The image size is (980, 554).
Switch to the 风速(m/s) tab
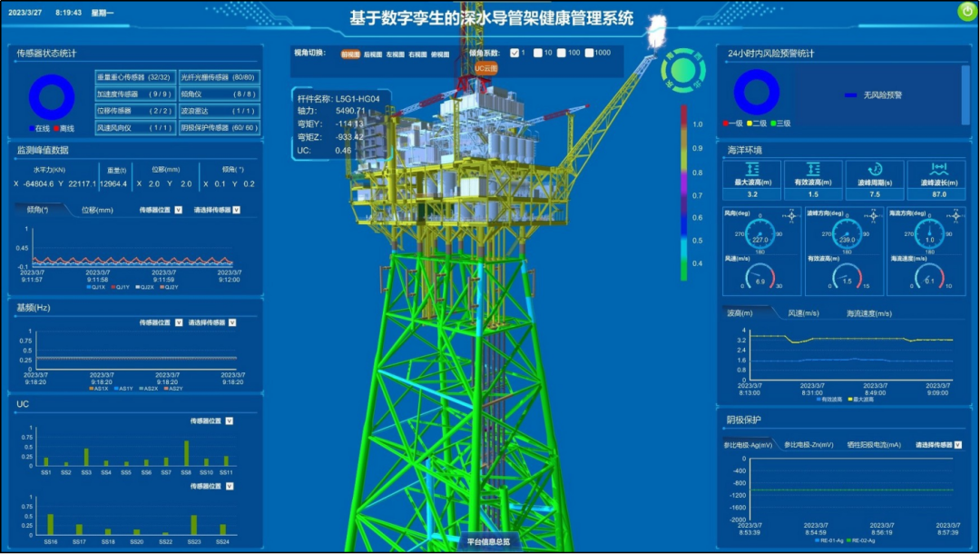tap(805, 313)
